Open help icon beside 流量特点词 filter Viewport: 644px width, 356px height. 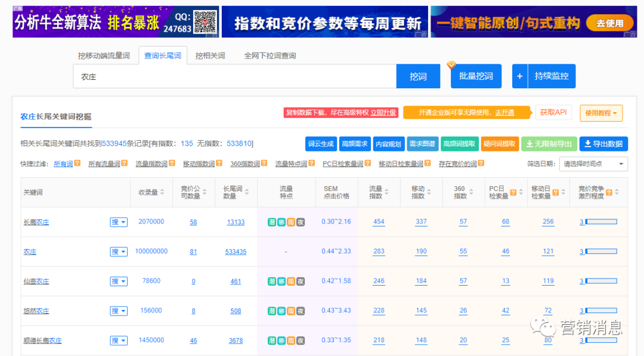pos(312,163)
